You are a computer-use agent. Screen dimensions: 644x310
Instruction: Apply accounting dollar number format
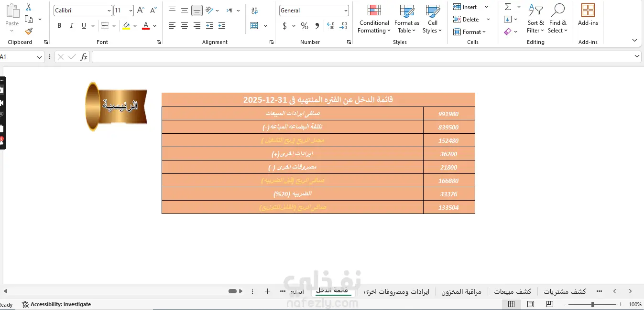point(285,26)
